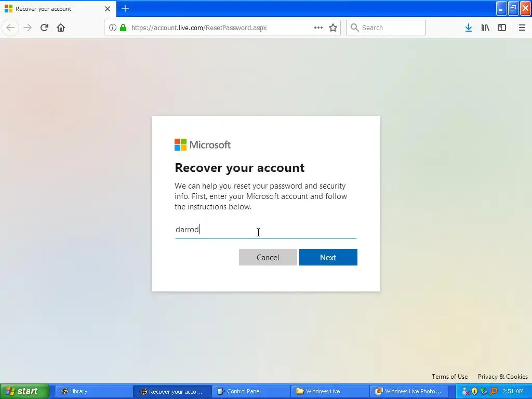Switch to Library taskbar window
Screen dimensions: 532x399
pos(94,391)
